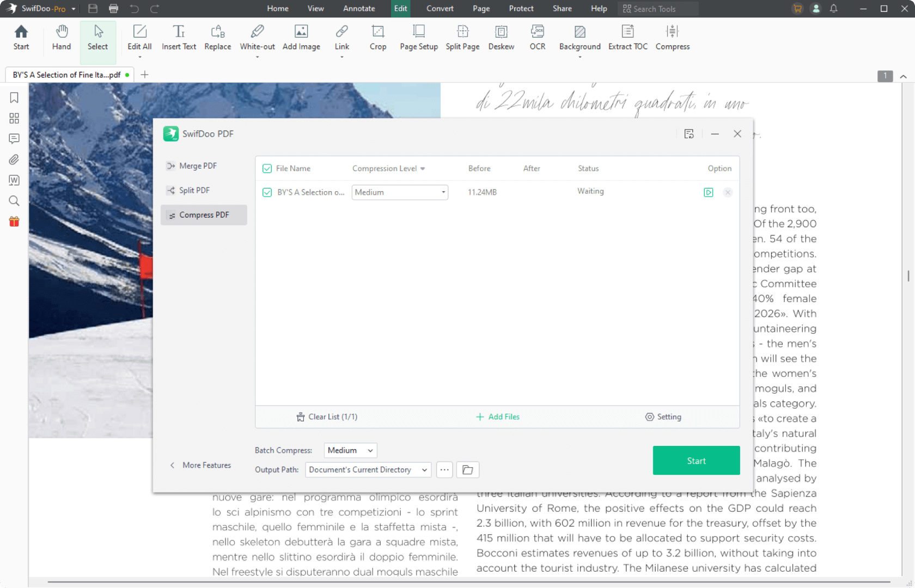Click the Compress toolbar icon

673,38
